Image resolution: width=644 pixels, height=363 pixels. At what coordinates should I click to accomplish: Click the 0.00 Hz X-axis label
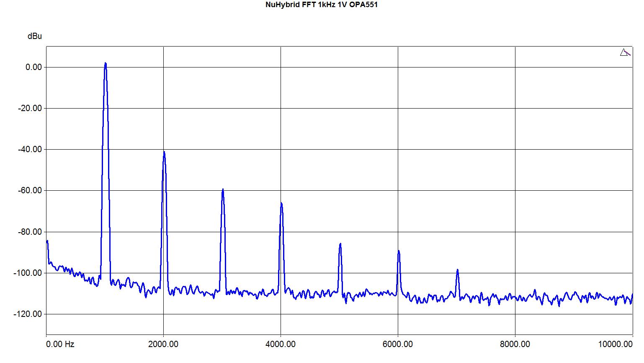[60, 344]
